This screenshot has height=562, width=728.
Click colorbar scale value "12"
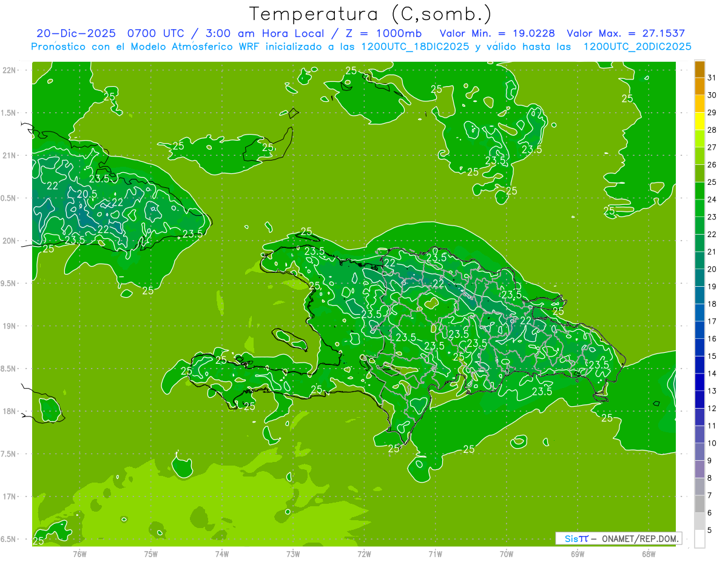point(712,409)
